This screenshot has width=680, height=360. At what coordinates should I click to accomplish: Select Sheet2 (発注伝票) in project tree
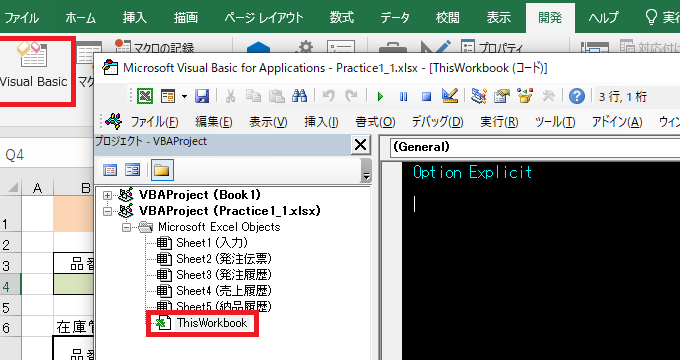tap(224, 259)
